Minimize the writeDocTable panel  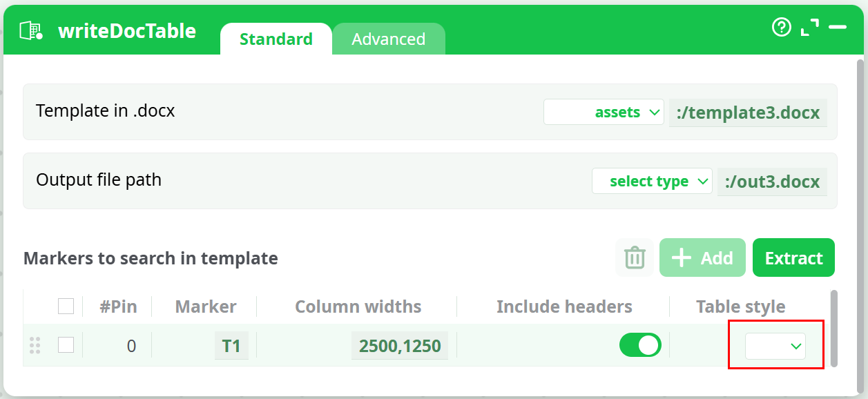(x=838, y=28)
